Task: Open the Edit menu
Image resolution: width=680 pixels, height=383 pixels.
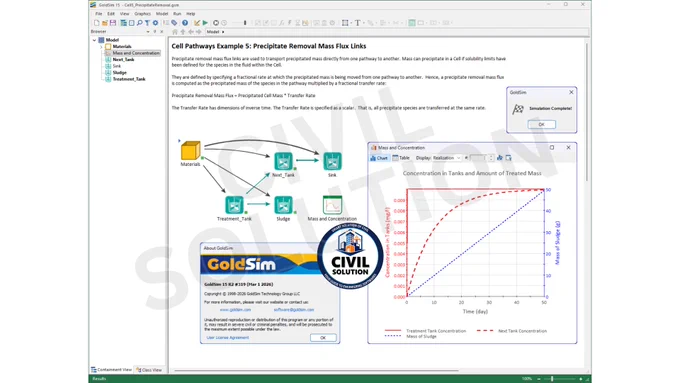Action: point(111,14)
